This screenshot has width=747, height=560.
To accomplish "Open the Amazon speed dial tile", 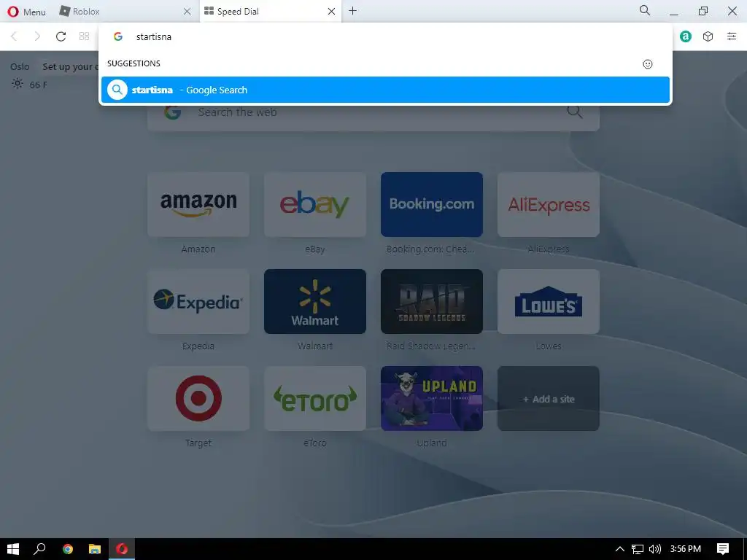I will coord(198,204).
